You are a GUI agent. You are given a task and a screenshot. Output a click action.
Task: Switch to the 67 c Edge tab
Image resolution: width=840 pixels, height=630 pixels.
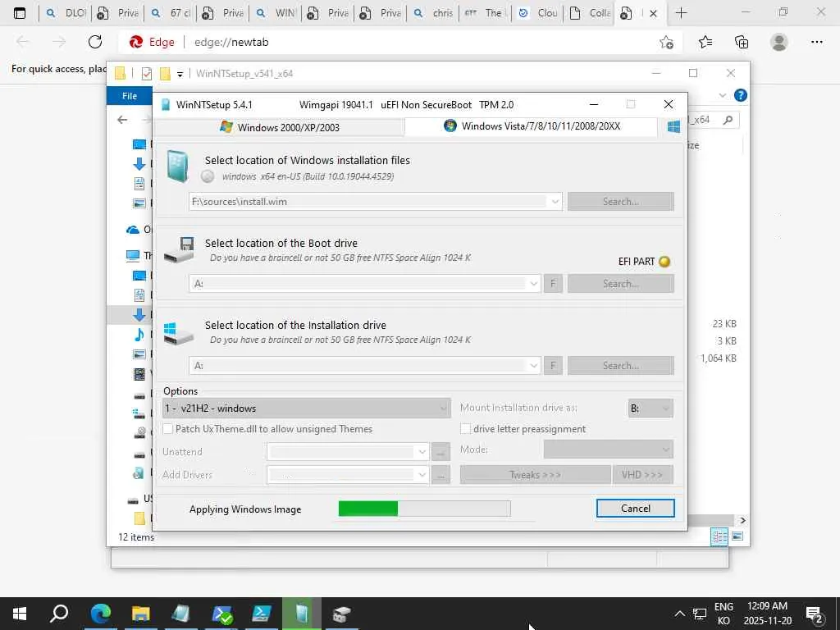tap(171, 13)
